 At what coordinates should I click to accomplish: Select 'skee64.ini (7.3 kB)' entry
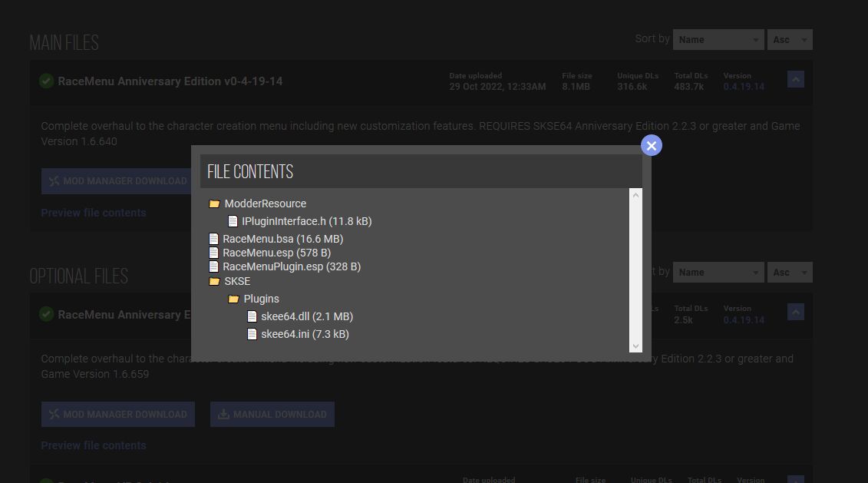point(305,334)
